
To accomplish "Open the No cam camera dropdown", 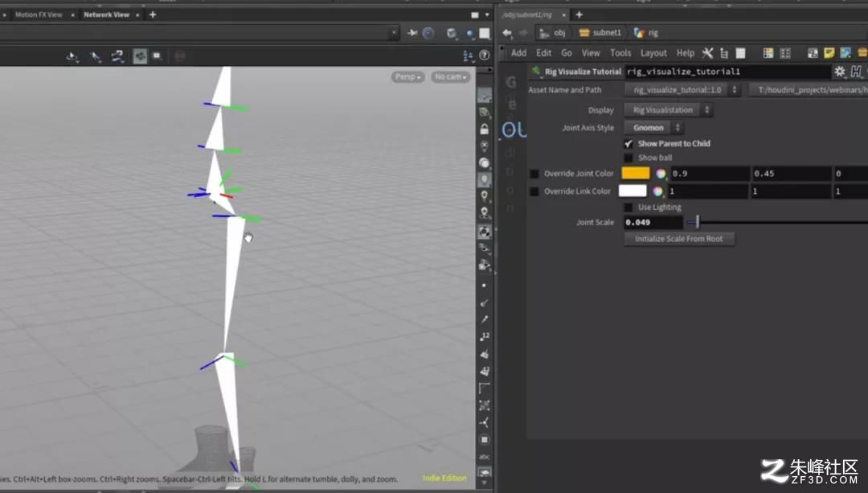I will [x=451, y=77].
